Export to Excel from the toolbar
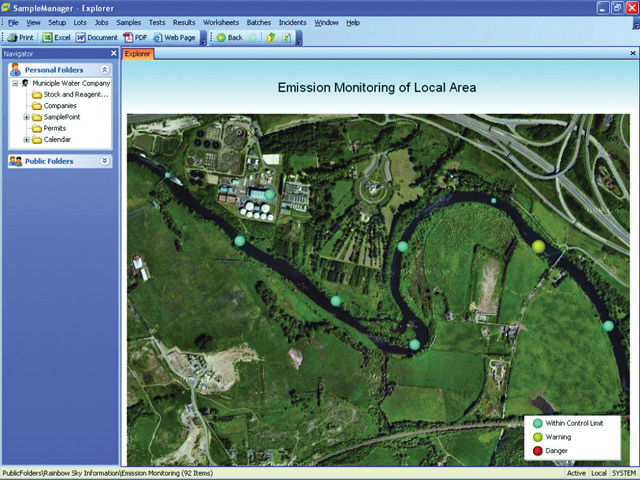The height and width of the screenshot is (480, 640). click(x=56, y=37)
